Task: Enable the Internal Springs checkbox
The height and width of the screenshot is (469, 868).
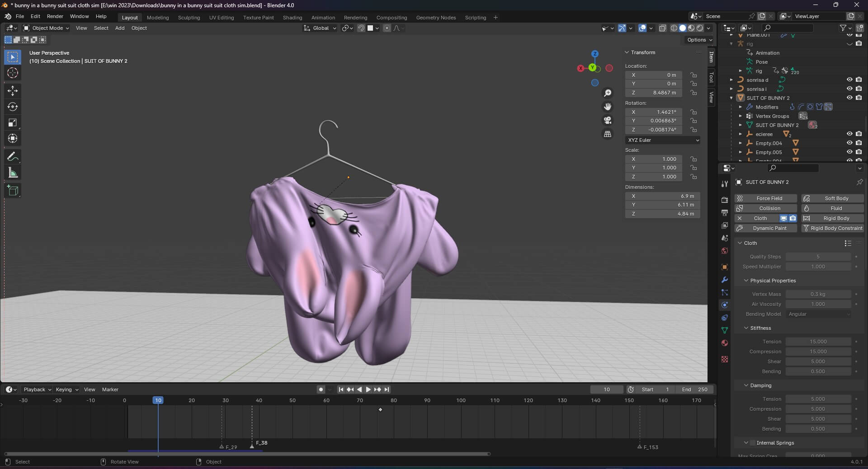Action: (753, 443)
